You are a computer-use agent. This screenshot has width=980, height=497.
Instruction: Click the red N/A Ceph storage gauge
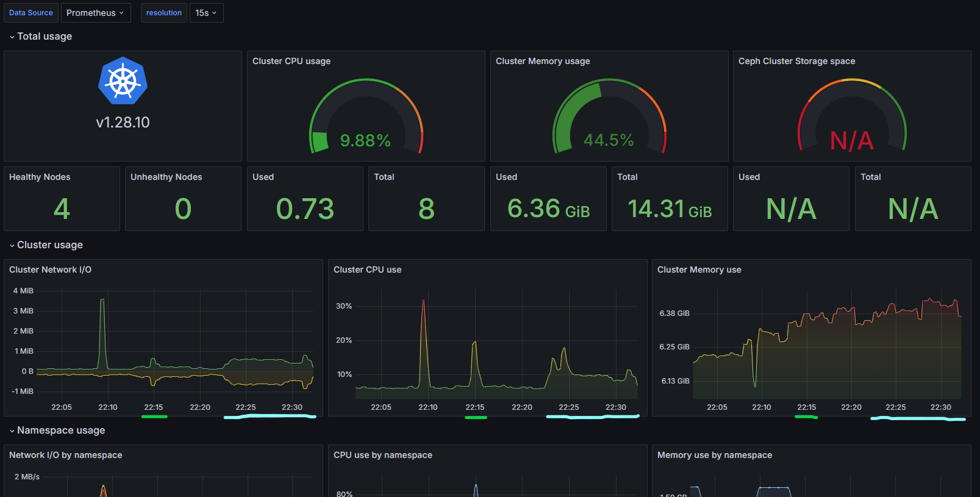(x=852, y=116)
